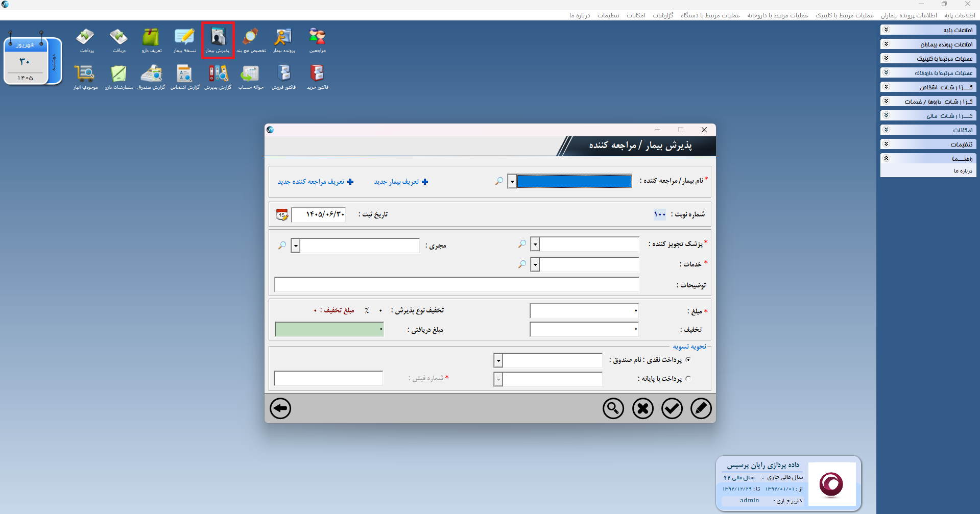The image size is (980, 514).
Task: Click the تعریف بیمار جدید link
Action: [x=401, y=182]
